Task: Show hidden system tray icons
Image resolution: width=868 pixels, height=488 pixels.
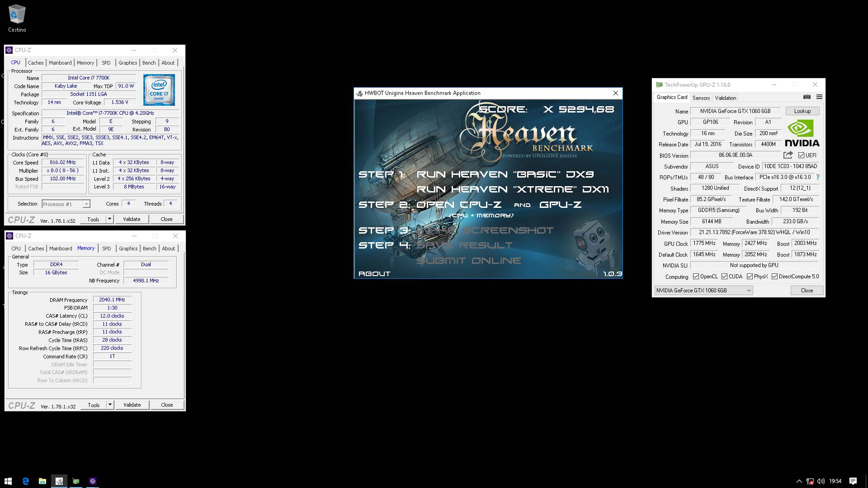Action: coord(799,481)
